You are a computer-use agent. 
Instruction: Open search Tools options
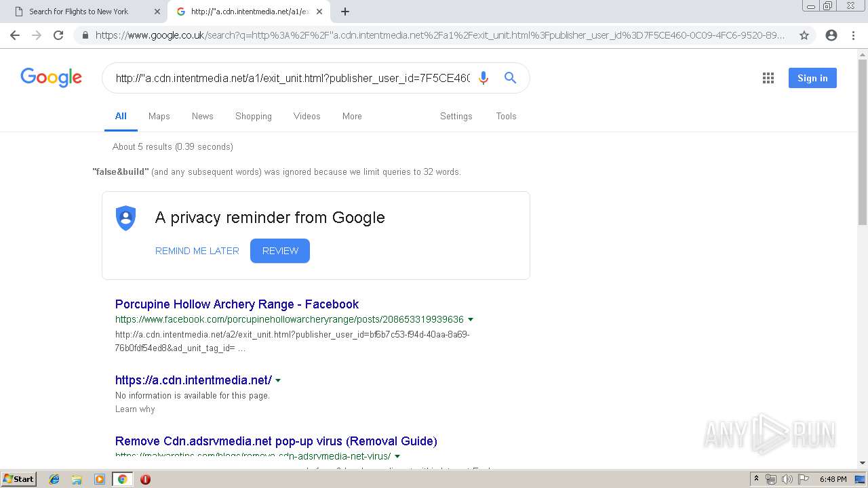pos(507,116)
